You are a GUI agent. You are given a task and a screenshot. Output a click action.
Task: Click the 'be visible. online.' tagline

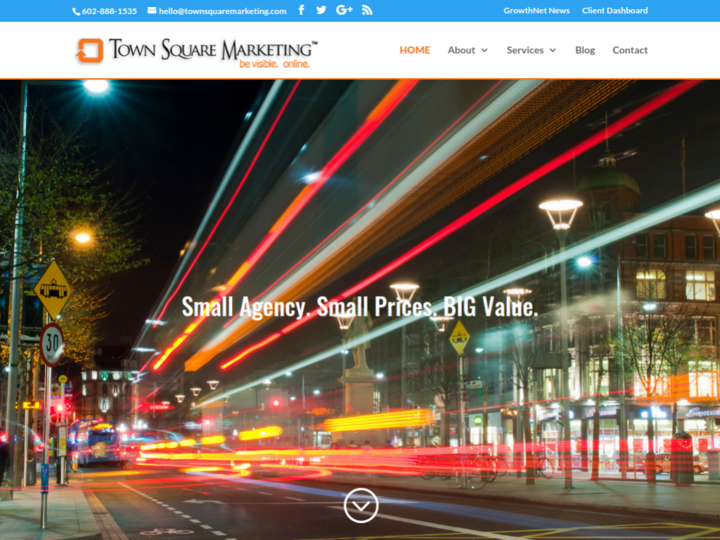[274, 64]
